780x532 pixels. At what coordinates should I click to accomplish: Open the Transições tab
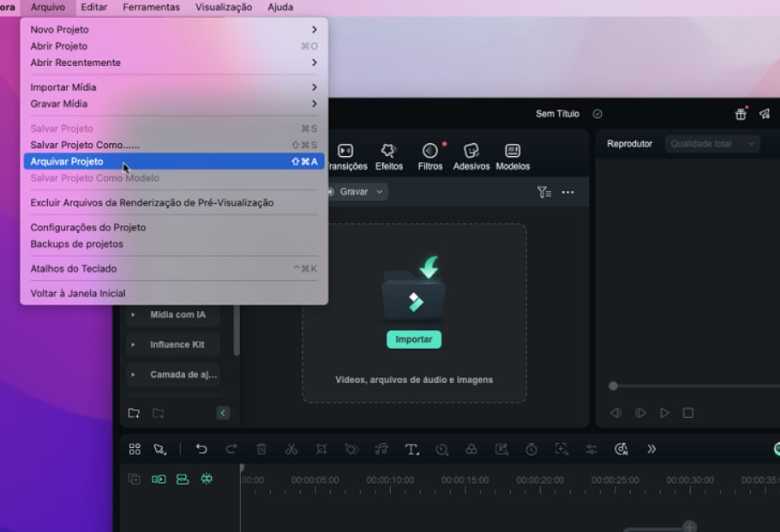pos(347,157)
